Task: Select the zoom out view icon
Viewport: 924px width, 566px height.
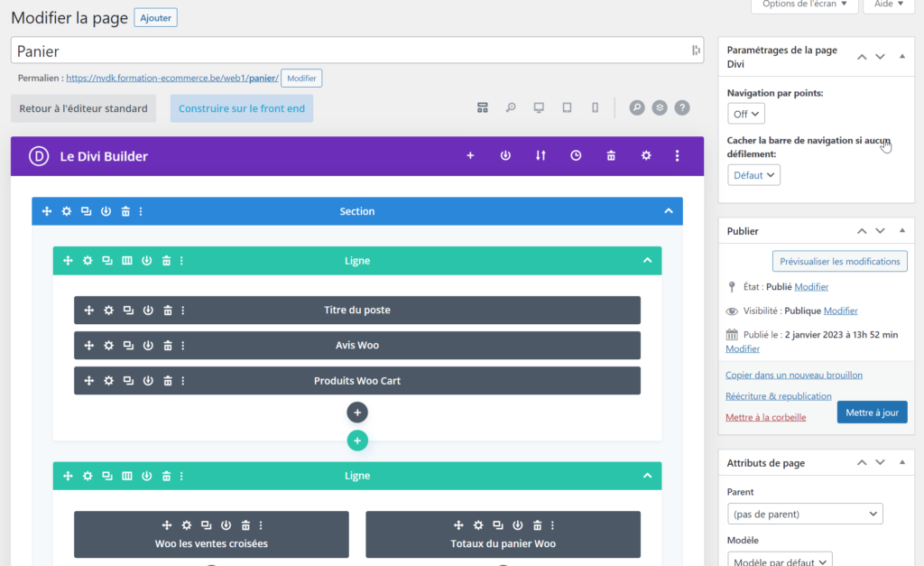Action: 511,108
